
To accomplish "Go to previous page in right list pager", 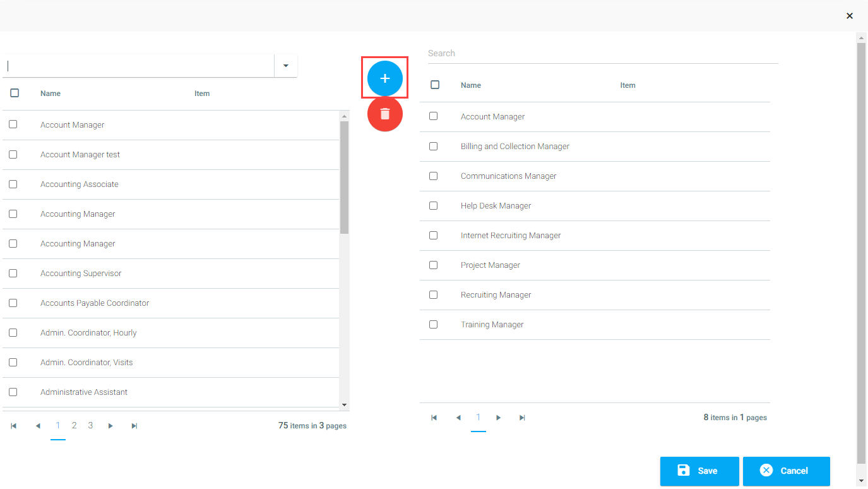I will [x=458, y=418].
